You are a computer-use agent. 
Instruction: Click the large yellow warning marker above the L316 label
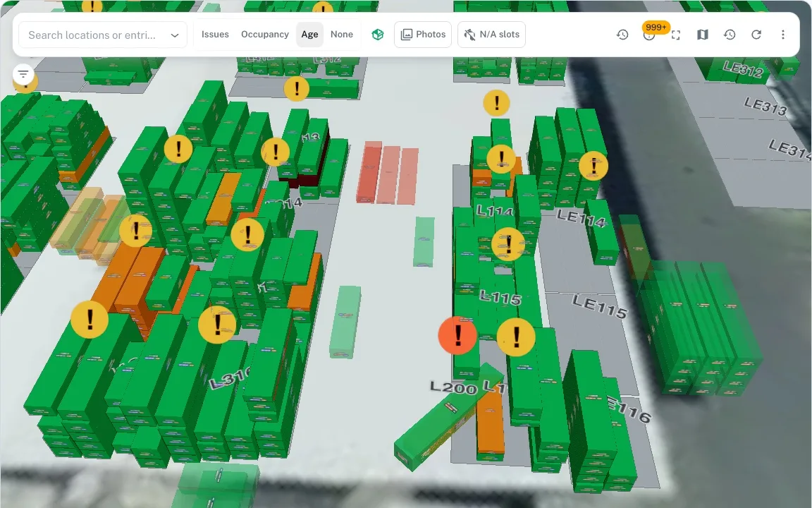point(218,325)
